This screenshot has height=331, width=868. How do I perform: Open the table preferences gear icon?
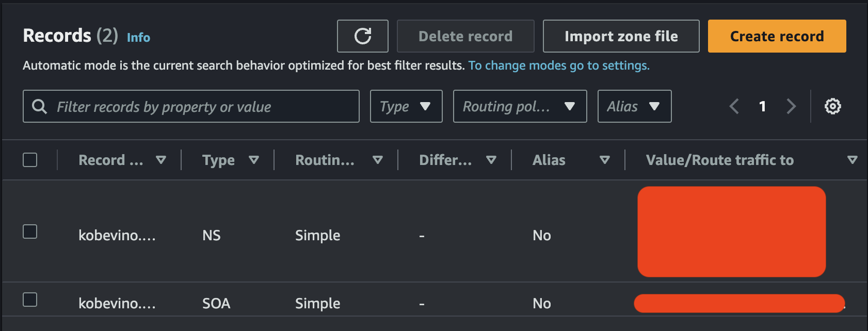point(832,106)
